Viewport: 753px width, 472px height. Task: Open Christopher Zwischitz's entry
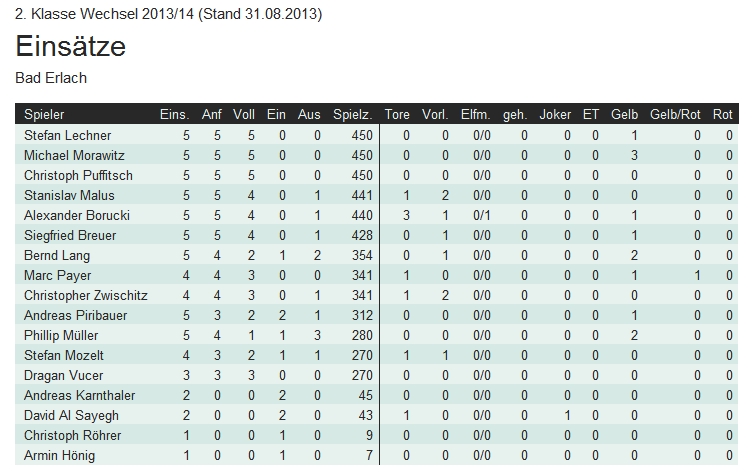[85, 295]
